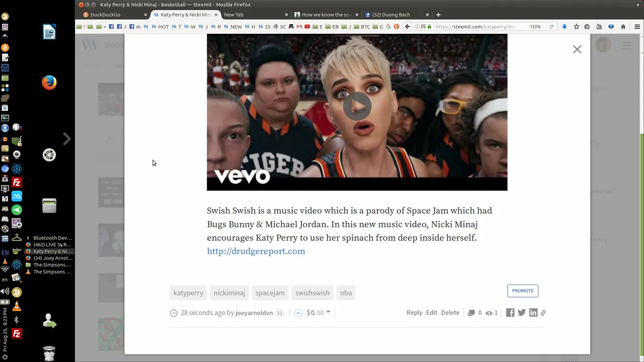Select the katyperry tag
644x362 pixels.
coord(188,293)
